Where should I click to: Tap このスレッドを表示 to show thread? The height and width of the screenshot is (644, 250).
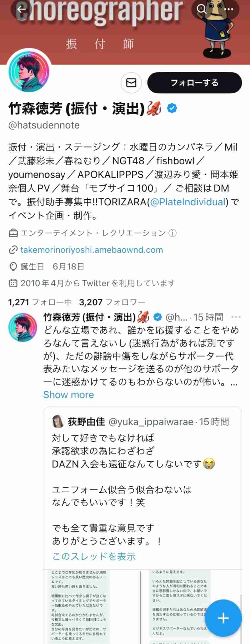[94, 556]
